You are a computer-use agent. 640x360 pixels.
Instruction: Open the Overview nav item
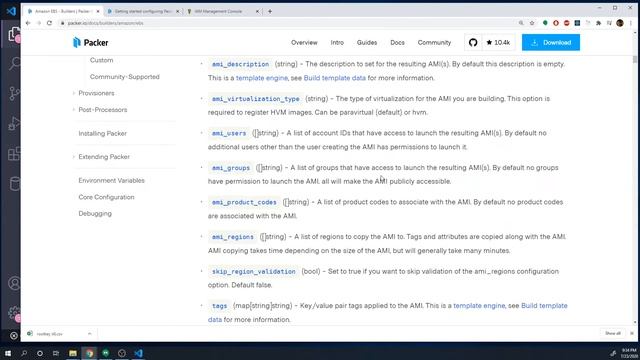304,42
